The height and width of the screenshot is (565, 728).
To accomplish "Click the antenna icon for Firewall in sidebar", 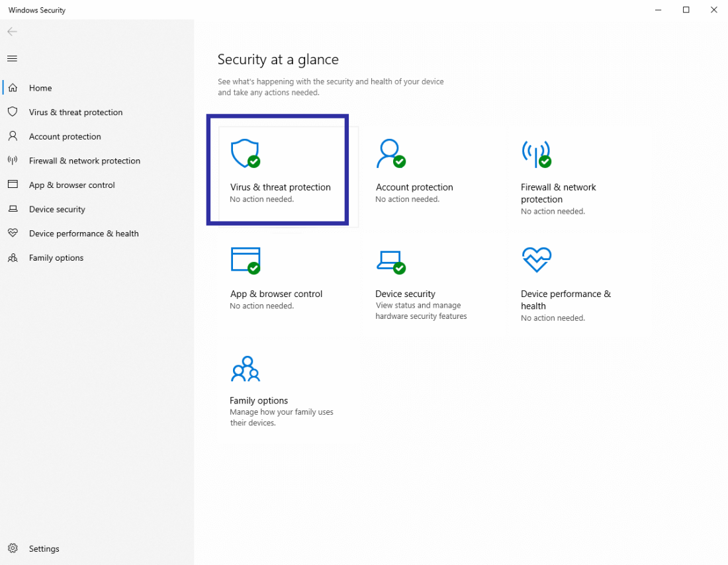I will pos(13,160).
